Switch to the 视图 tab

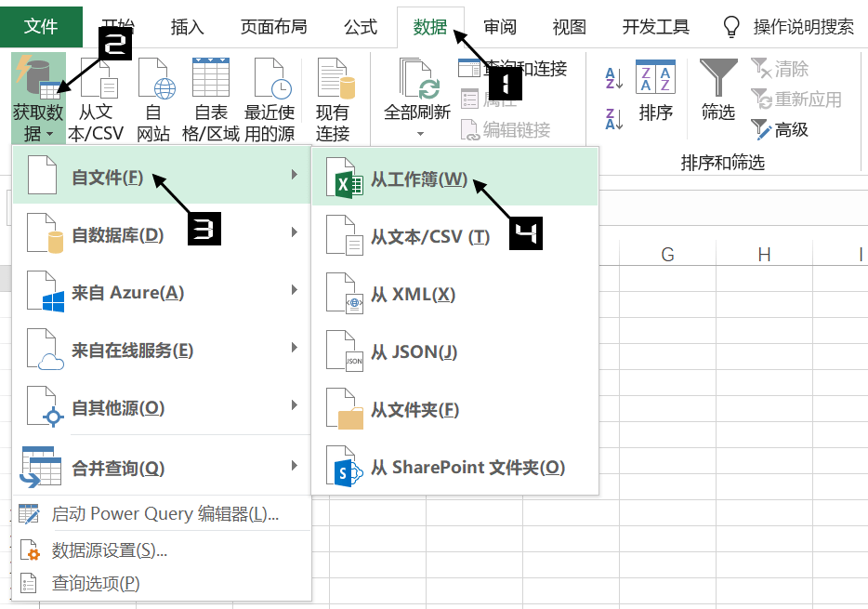569,27
